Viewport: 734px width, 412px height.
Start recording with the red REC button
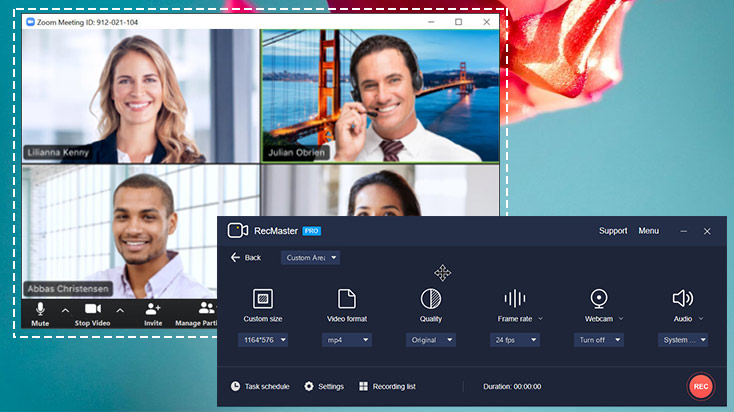(x=701, y=386)
